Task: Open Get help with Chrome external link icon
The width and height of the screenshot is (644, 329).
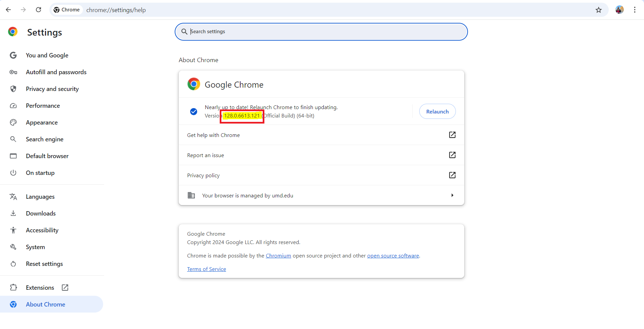Action: 452,135
